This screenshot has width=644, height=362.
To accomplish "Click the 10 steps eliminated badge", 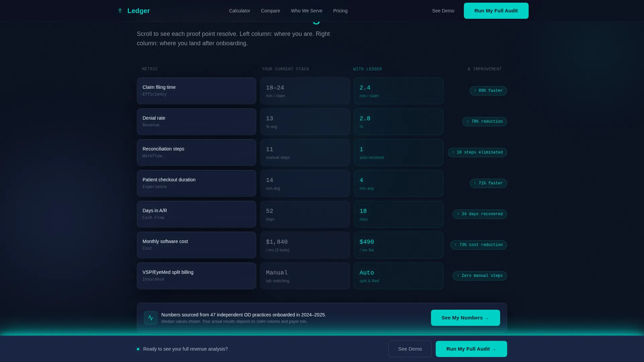I will click(x=477, y=153).
